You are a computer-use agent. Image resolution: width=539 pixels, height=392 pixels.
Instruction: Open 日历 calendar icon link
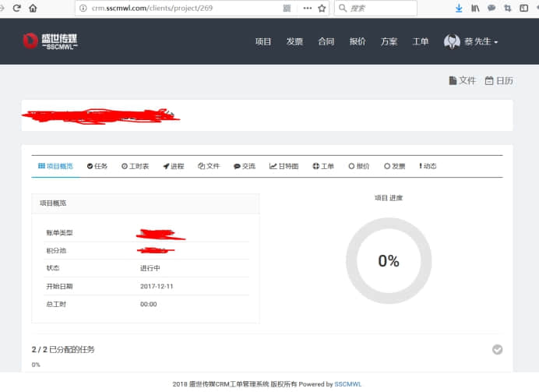(x=498, y=80)
